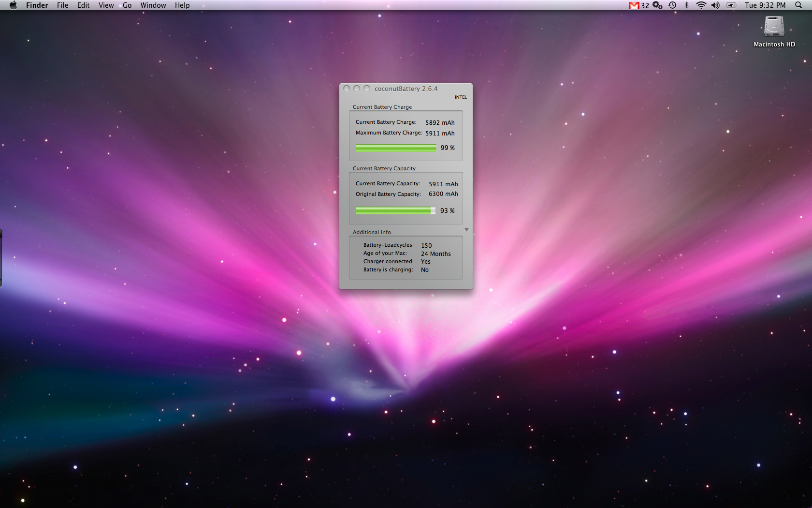Image resolution: width=812 pixels, height=508 pixels.
Task: Zoom the coconutBattery window
Action: click(367, 89)
